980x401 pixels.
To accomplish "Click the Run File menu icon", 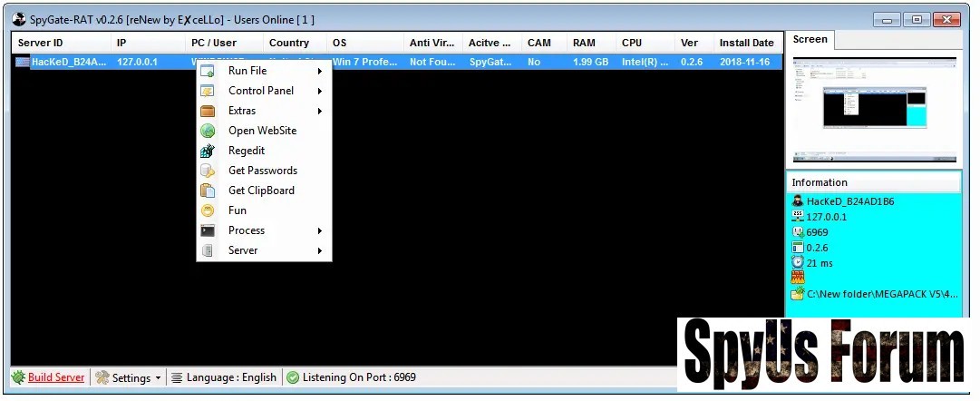I will coord(208,71).
